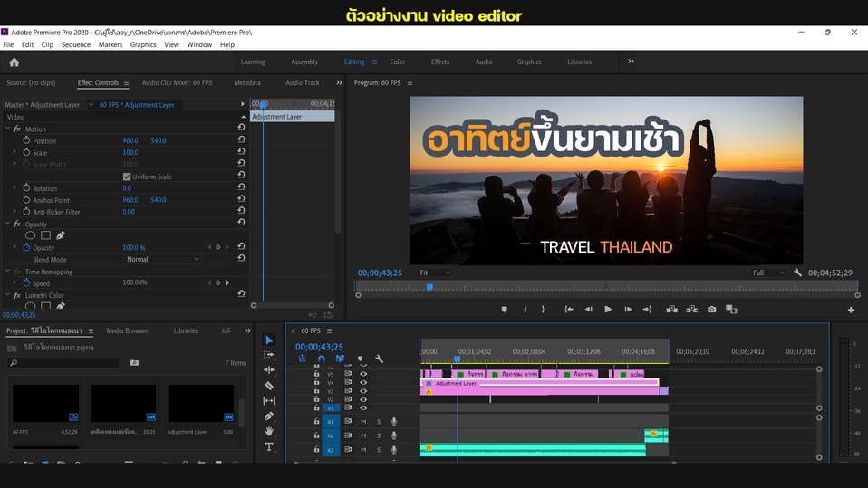Add marker in Program monitor
Screen dimensions: 868x488
pos(505,310)
